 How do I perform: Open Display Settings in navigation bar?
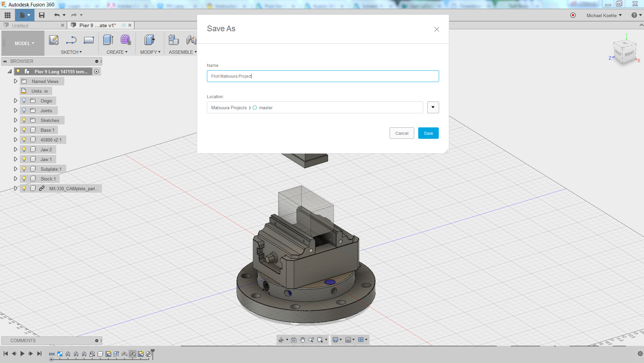[337, 340]
